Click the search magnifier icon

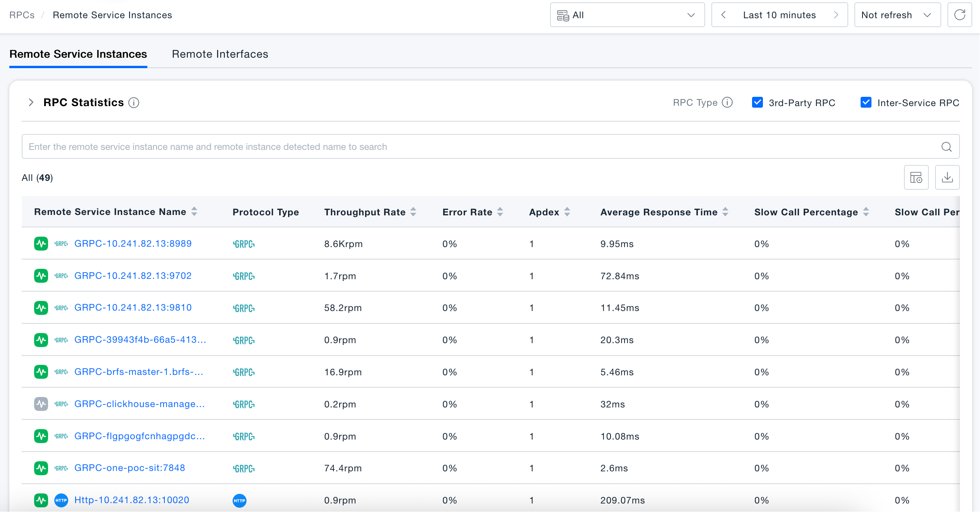[946, 147]
